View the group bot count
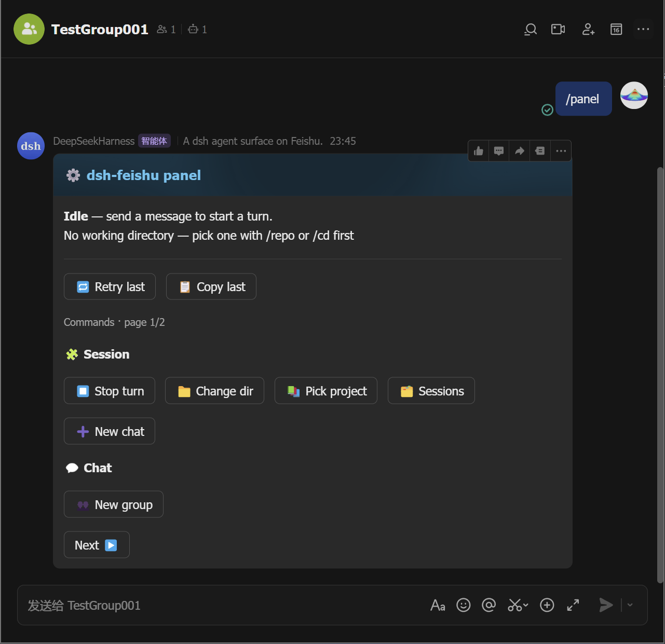 point(197,30)
